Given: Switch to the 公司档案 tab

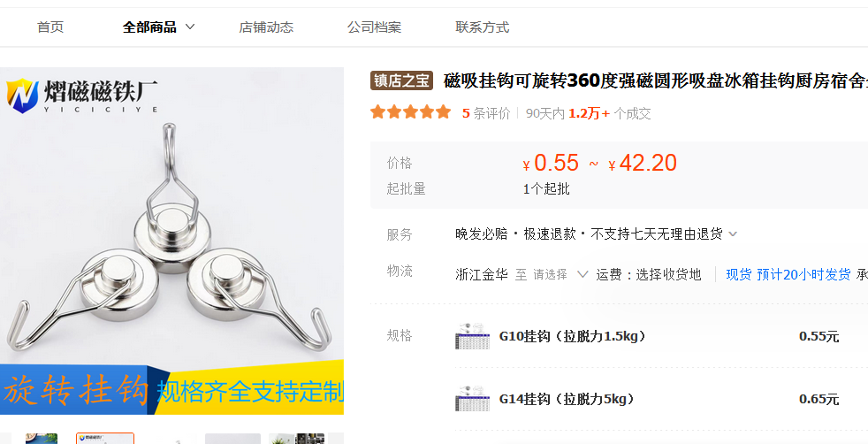Looking at the screenshot, I should pos(374,27).
